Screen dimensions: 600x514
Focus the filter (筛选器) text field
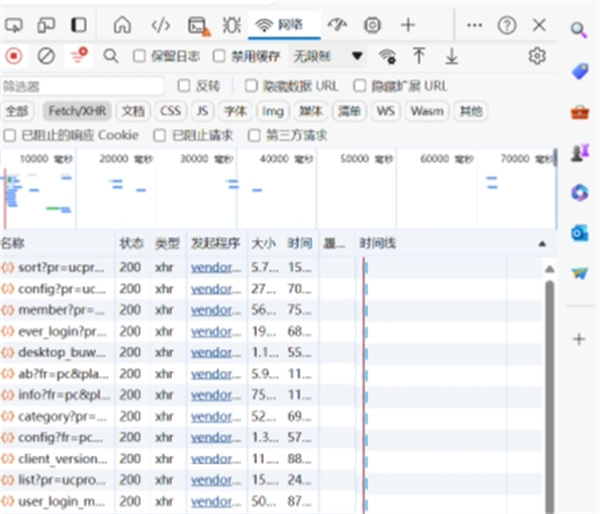coord(83,86)
